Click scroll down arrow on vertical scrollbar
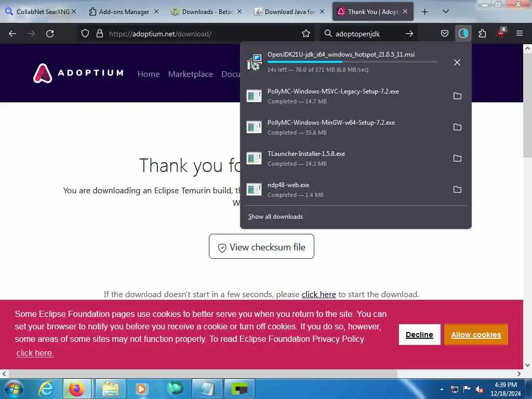The width and height of the screenshot is (532, 399). click(x=527, y=365)
